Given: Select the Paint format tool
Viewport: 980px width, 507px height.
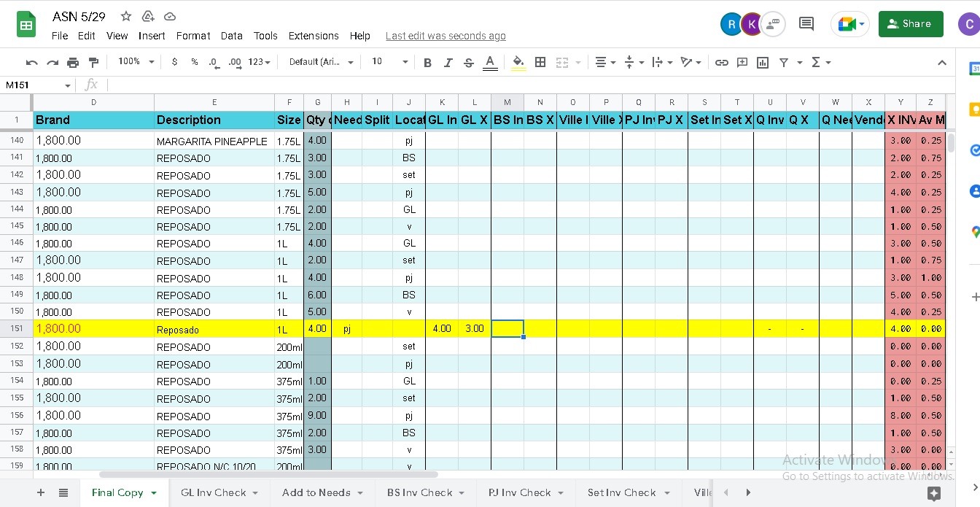Looking at the screenshot, I should [93, 63].
